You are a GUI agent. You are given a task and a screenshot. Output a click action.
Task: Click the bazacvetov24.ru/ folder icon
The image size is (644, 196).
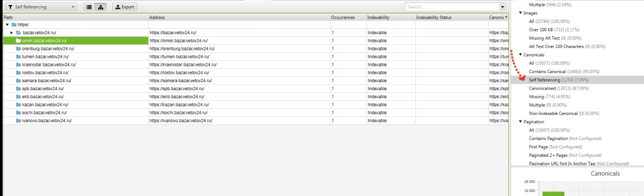tap(19, 32)
